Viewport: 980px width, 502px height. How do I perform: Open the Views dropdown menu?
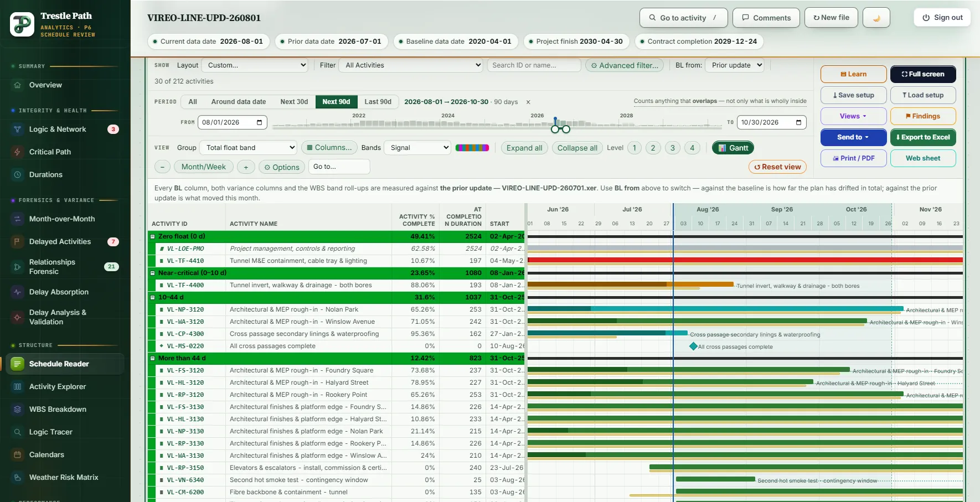(x=853, y=116)
